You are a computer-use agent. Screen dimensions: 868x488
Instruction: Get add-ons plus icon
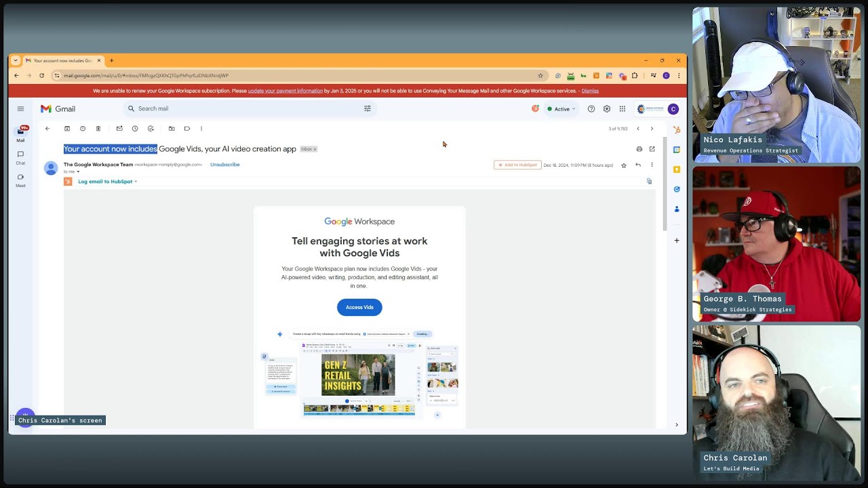pos(677,240)
